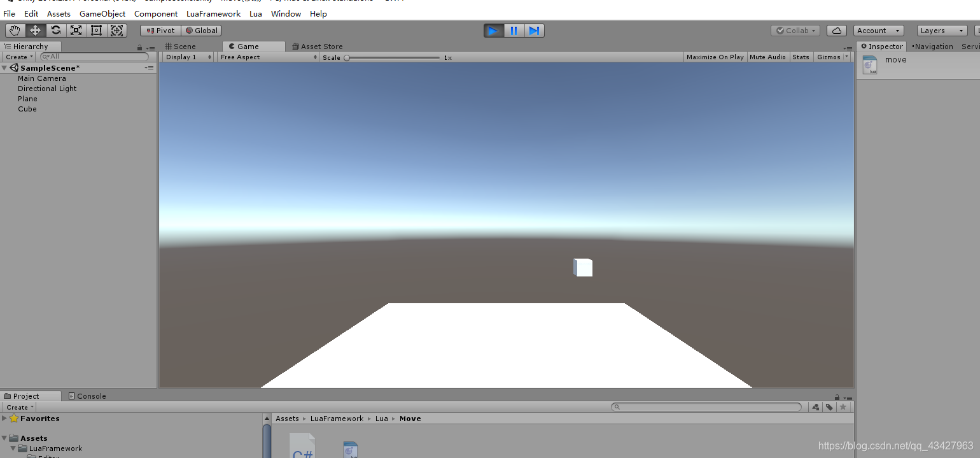Select the Move tool
This screenshot has width=980, height=458.
click(36, 31)
